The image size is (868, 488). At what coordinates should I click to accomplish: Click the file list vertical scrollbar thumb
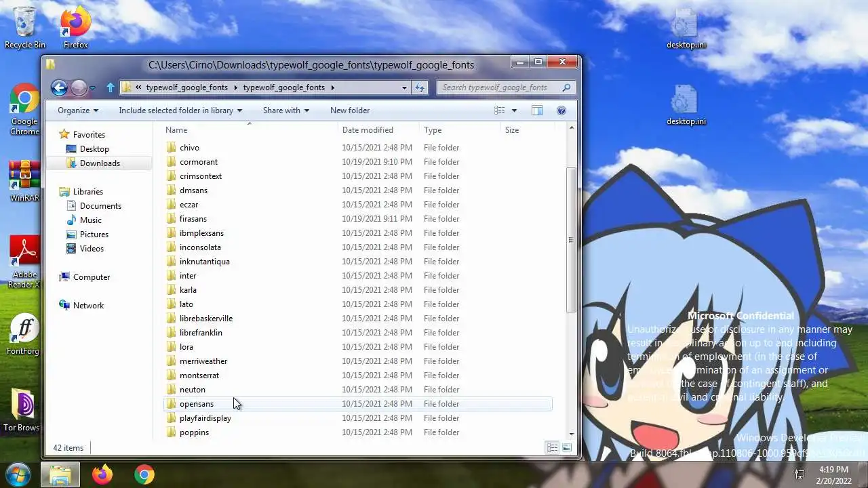(571, 240)
